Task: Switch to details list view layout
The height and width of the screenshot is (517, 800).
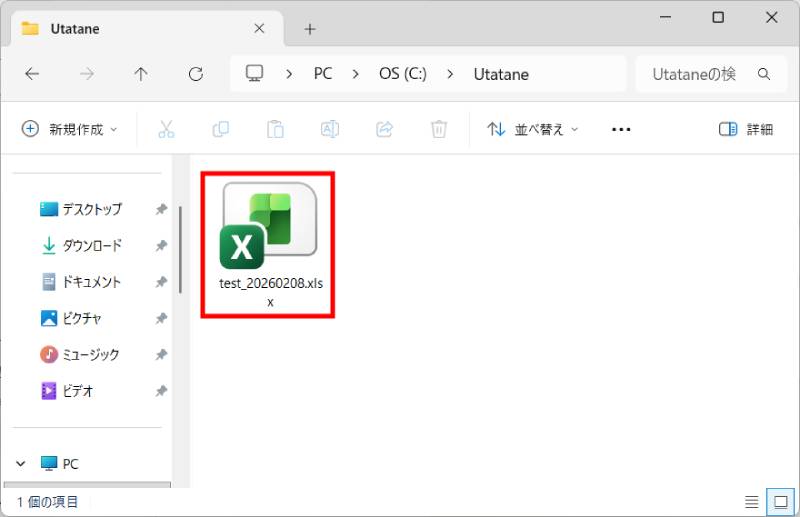Action: [752, 501]
